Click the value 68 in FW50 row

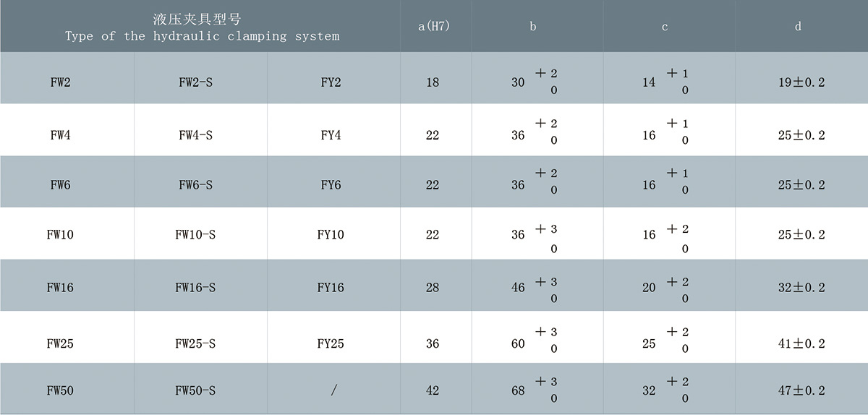[518, 391]
